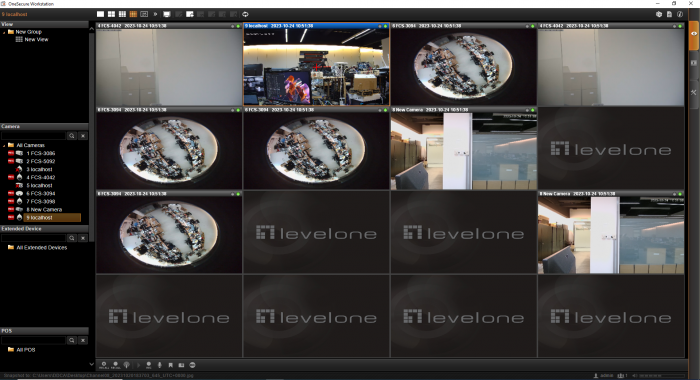Select camera 2 FCS-5092
The image size is (700, 380).
41,161
